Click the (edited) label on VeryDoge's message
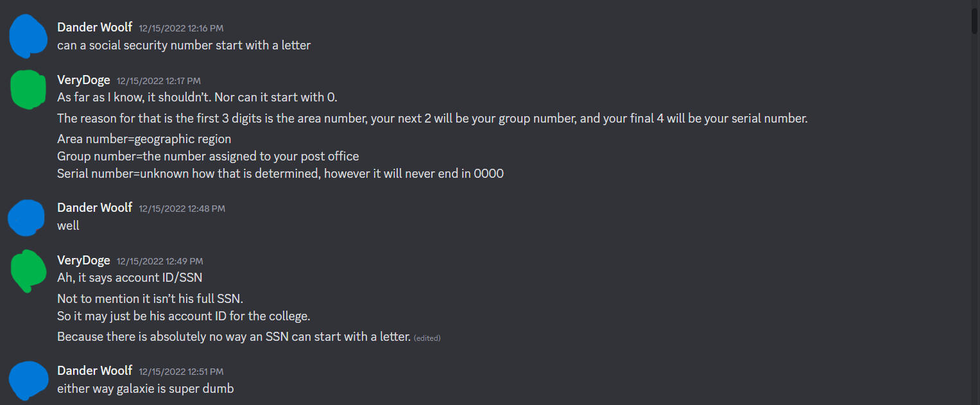The height and width of the screenshot is (405, 980). (x=428, y=338)
